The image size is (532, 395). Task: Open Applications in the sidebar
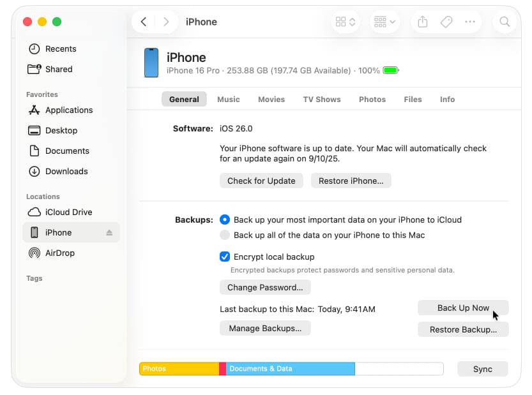72,110
